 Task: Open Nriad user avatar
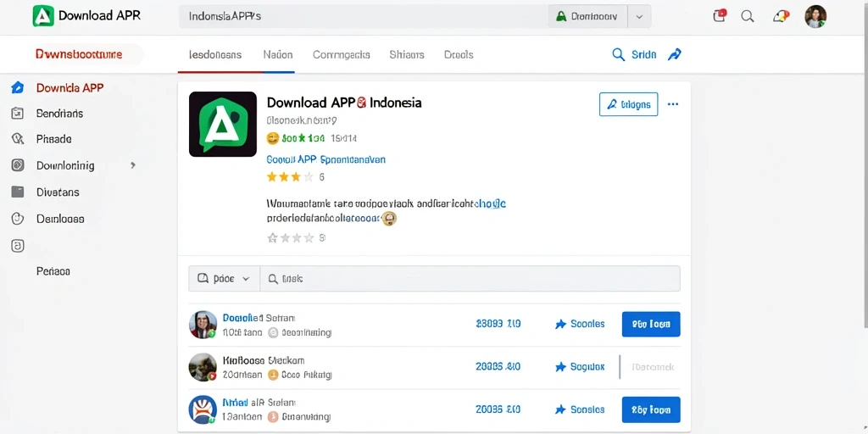203,409
